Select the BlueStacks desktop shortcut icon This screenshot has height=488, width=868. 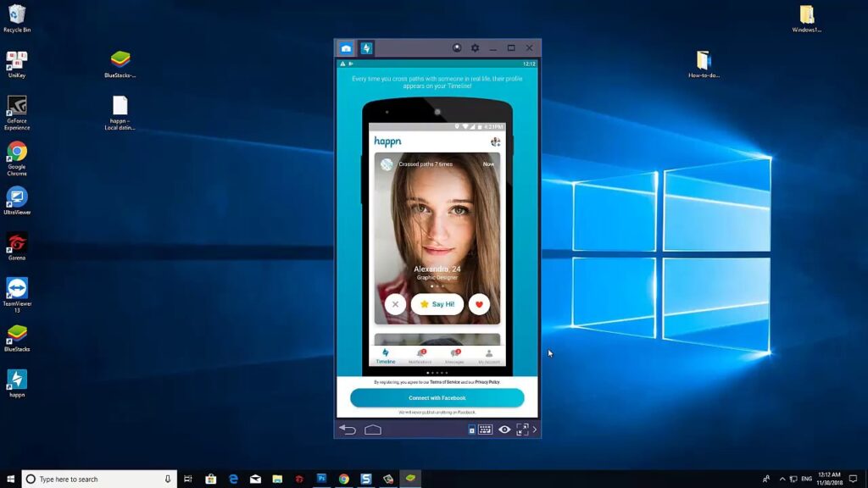(x=17, y=338)
